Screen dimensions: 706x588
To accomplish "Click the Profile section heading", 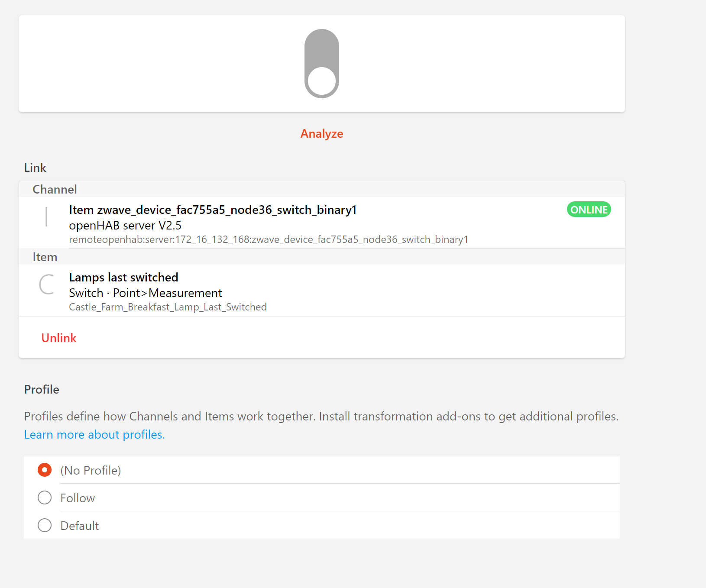I will pos(42,389).
